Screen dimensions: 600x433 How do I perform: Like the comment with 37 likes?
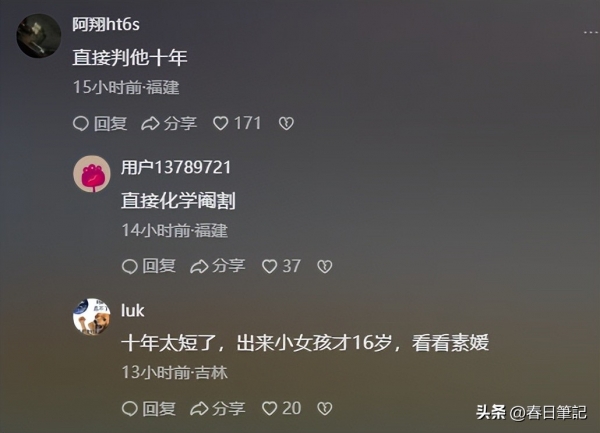pos(281,266)
